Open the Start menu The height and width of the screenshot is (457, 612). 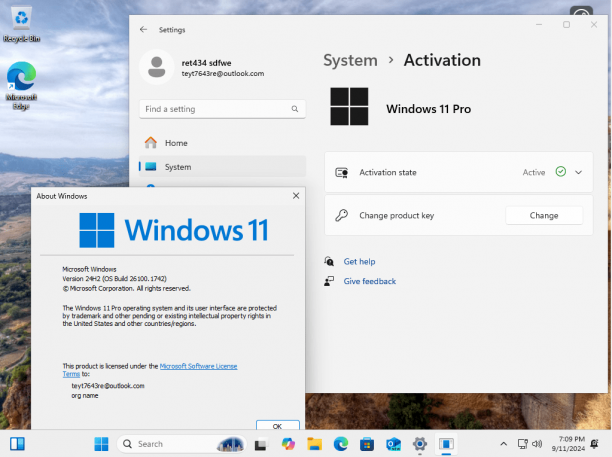pyautogui.click(x=101, y=444)
